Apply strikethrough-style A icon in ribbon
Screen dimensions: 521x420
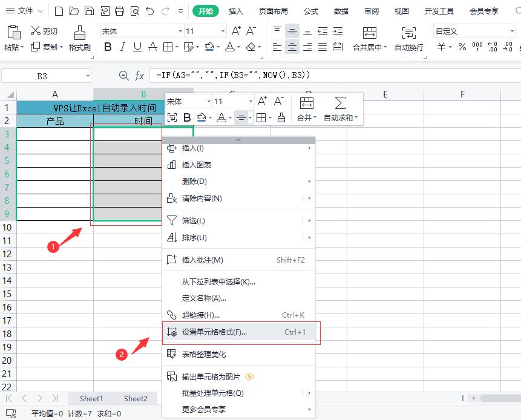click(152, 47)
